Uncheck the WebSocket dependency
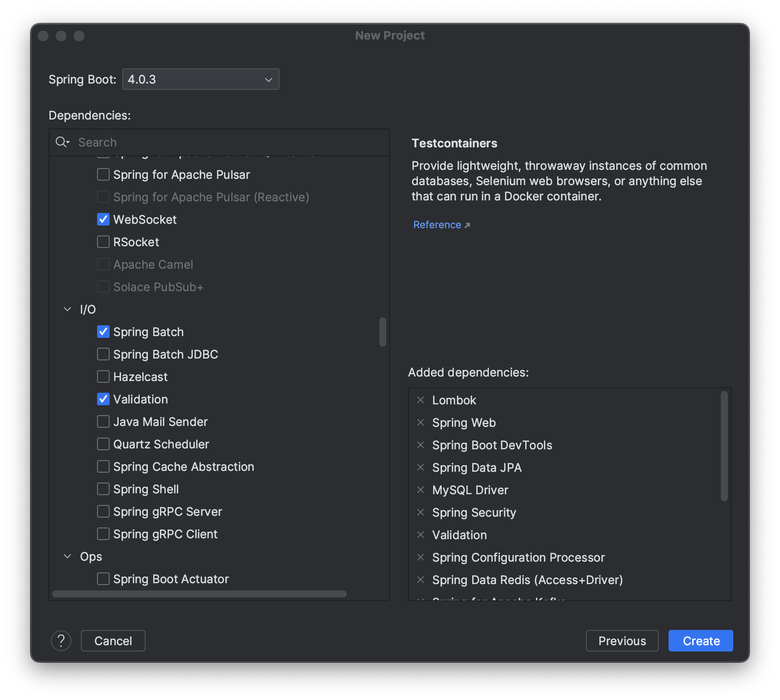The image size is (780, 700). pos(103,219)
